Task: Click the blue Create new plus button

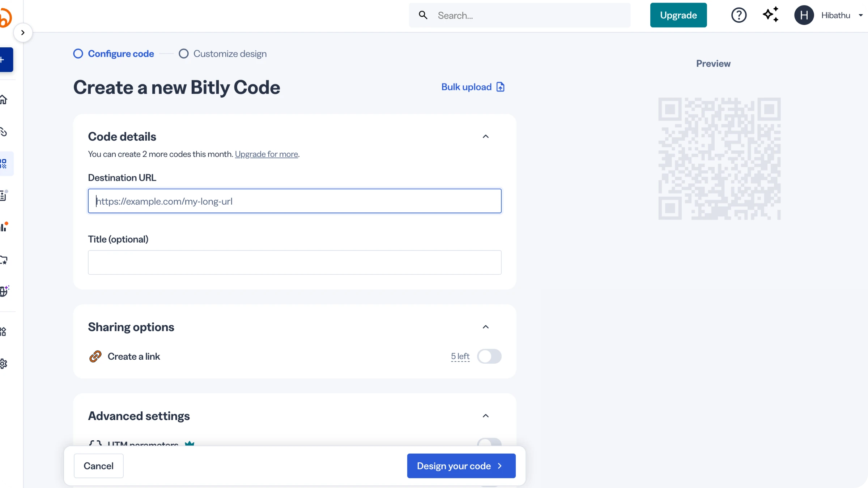Action: point(6,60)
